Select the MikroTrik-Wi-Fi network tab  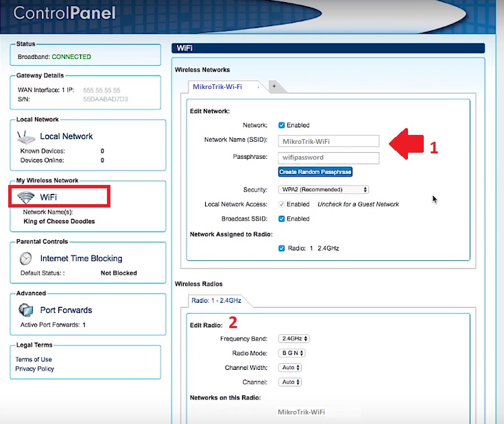(x=217, y=87)
